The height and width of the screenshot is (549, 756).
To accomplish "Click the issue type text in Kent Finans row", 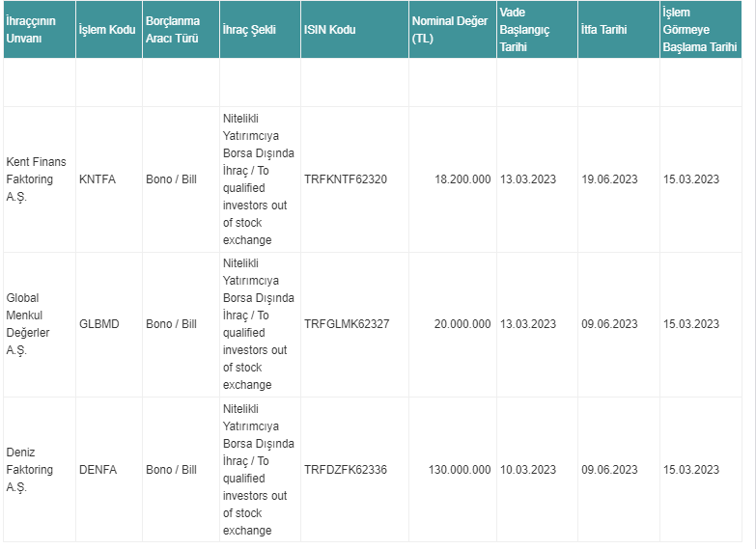I will (x=259, y=179).
